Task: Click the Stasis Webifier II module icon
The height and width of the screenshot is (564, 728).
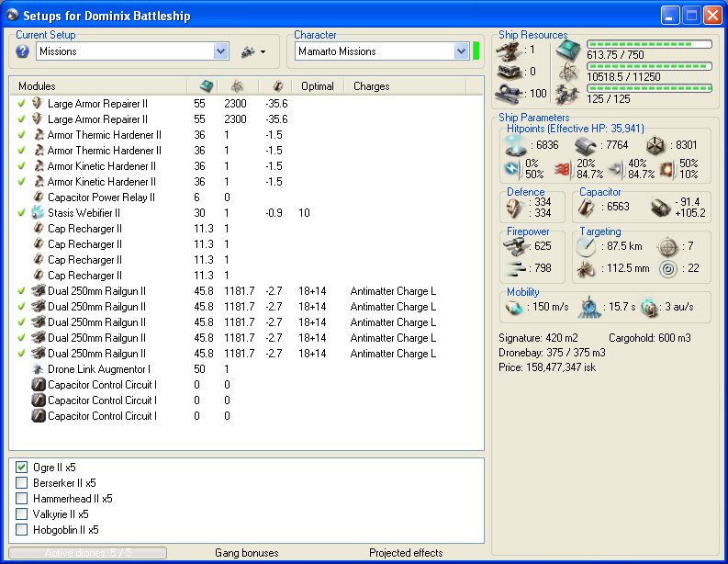Action: click(39, 213)
